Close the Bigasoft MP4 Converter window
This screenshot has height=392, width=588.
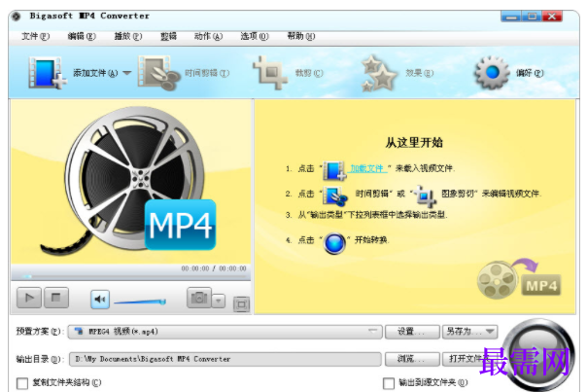(x=552, y=17)
